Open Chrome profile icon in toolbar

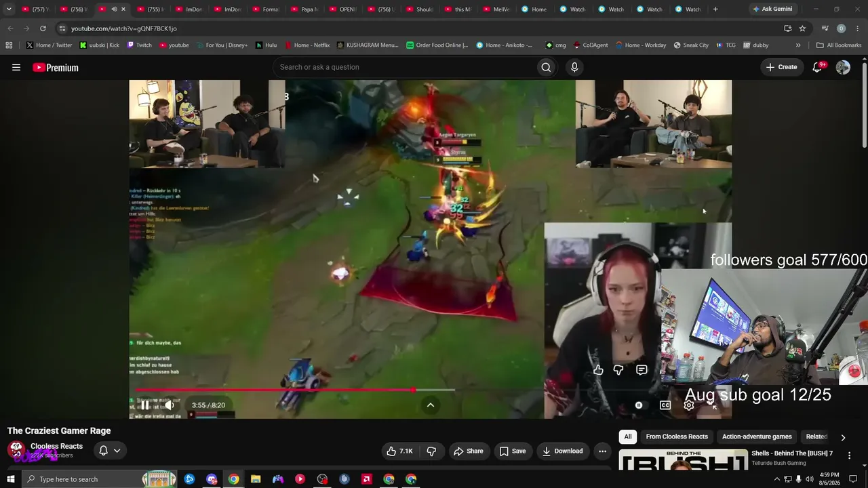click(x=841, y=28)
